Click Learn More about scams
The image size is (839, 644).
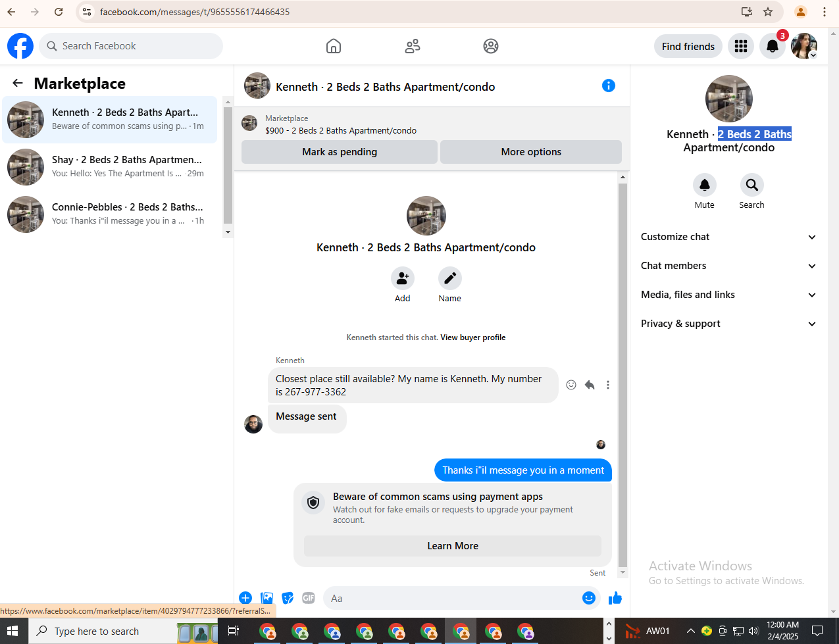pos(453,546)
